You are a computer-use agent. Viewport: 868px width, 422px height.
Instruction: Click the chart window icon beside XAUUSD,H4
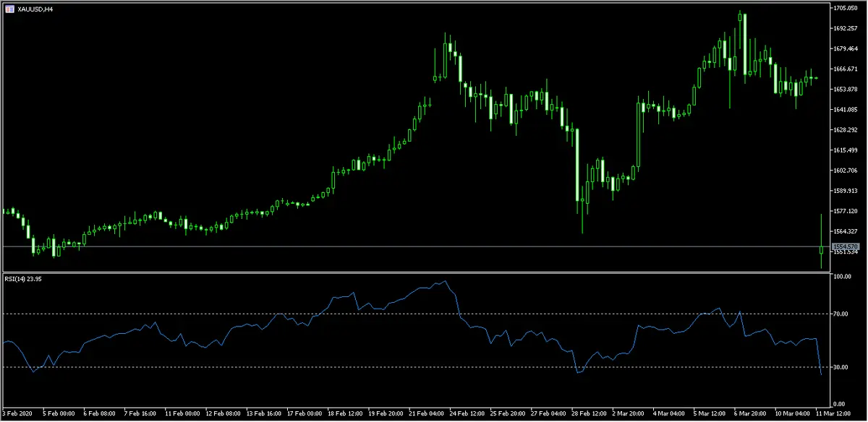(9, 8)
